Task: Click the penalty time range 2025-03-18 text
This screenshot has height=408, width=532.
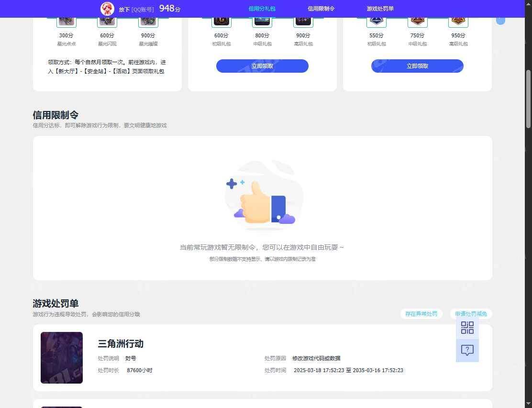Action: (x=348, y=370)
